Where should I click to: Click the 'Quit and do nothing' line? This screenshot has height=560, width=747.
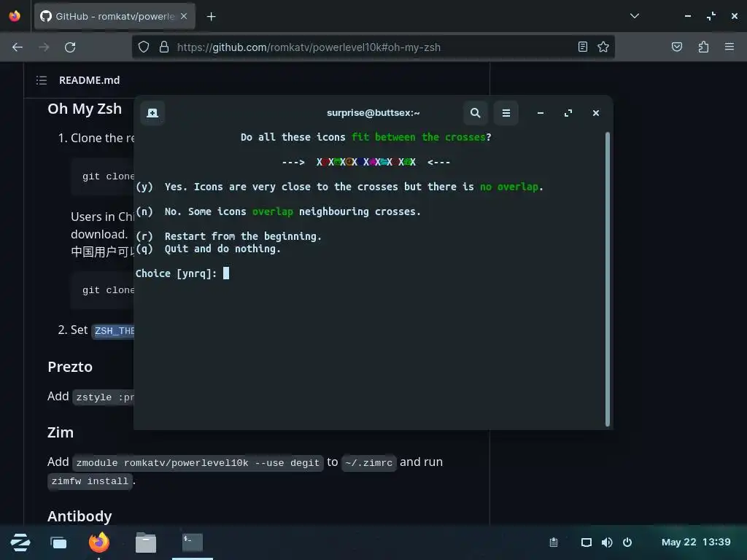tap(208, 249)
